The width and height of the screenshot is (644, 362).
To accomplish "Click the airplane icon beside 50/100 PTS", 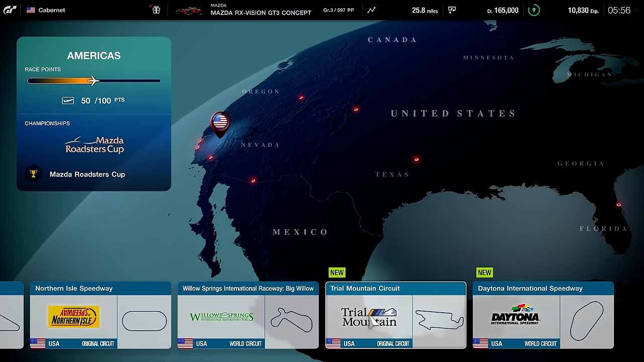I will [x=68, y=101].
